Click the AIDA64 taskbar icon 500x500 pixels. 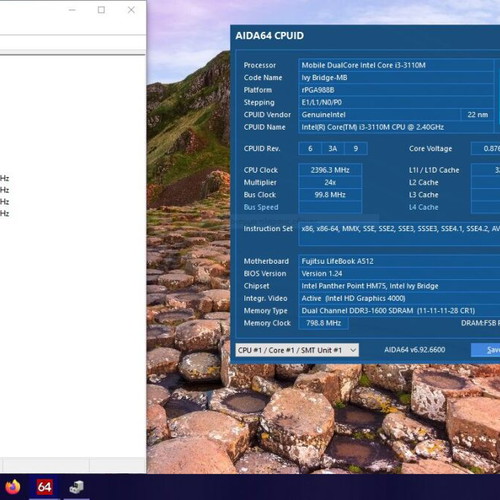click(x=45, y=487)
